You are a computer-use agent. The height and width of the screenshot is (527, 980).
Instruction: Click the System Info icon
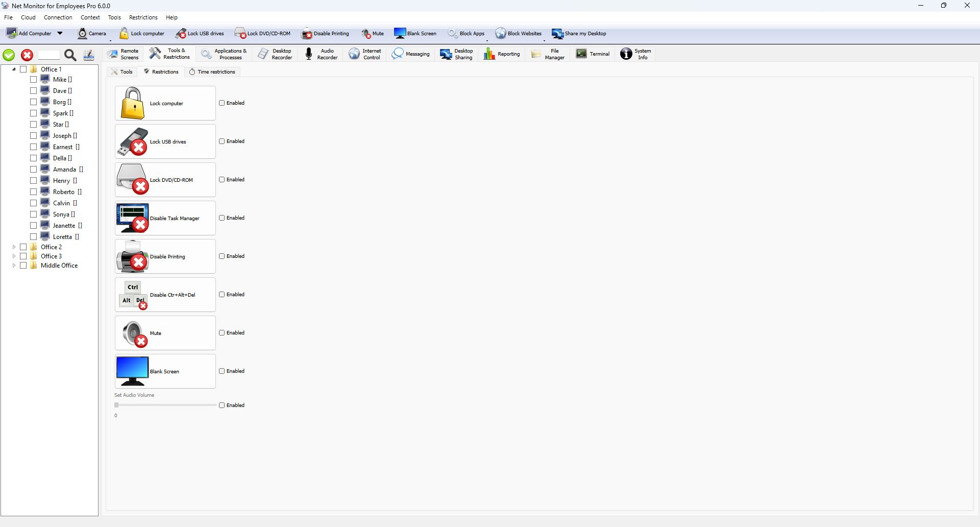coord(626,54)
